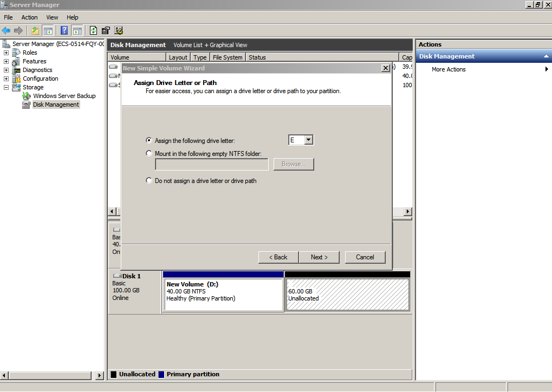Viewport: 552px width, 392px height.
Task: Click the NTFS folder path input field
Action: 212,165
